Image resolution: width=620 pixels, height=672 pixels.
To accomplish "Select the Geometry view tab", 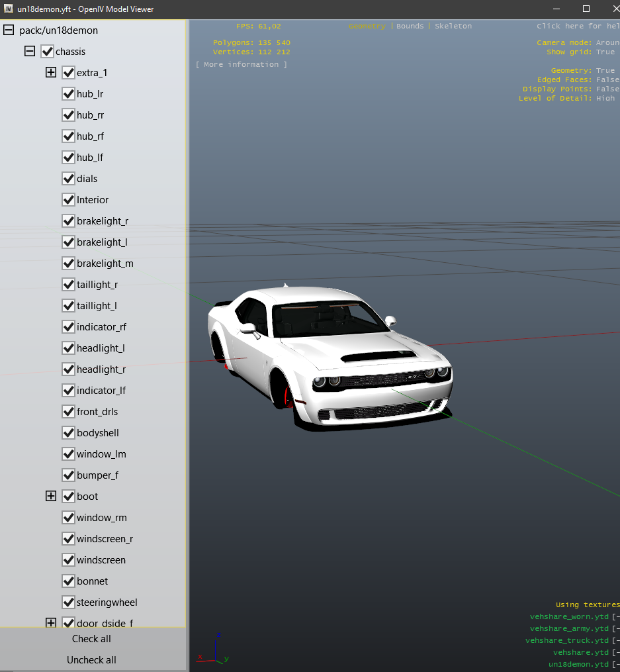I will point(367,26).
